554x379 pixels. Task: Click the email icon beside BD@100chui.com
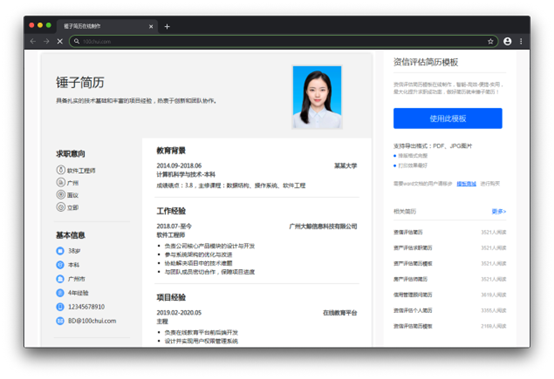[x=60, y=321]
